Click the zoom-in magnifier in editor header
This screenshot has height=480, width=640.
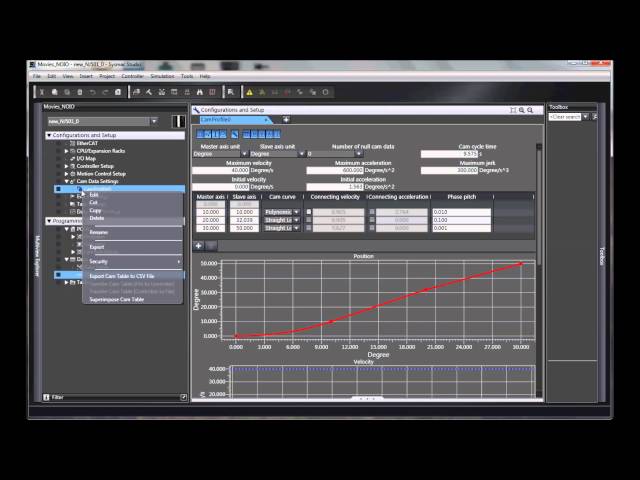tap(522, 110)
